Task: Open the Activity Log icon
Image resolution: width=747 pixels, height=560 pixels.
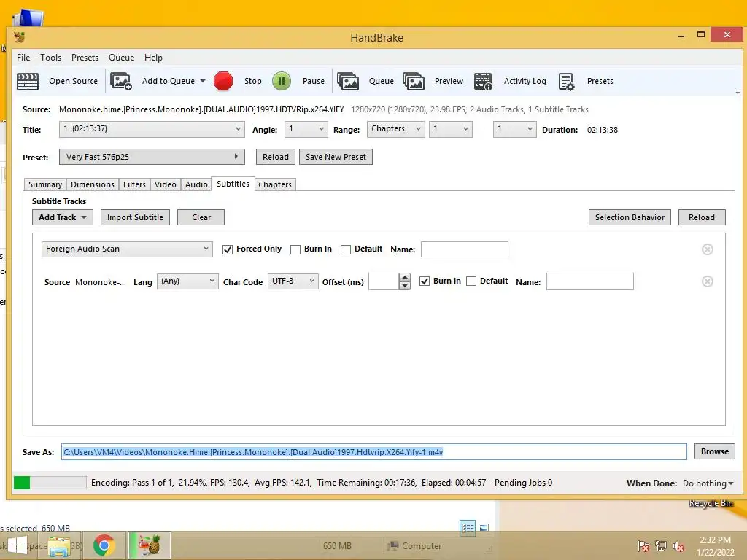Action: pos(483,81)
